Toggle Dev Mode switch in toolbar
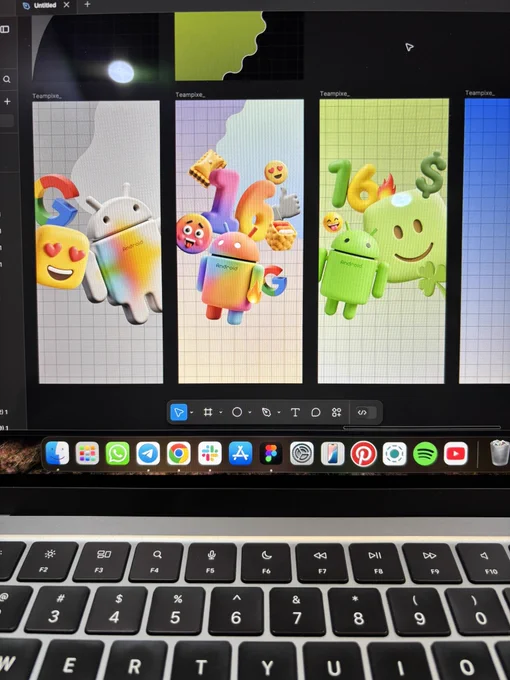The width and height of the screenshot is (510, 680). [366, 412]
